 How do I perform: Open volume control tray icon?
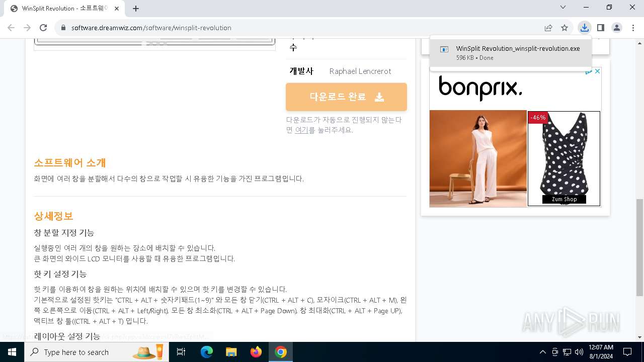point(579,352)
